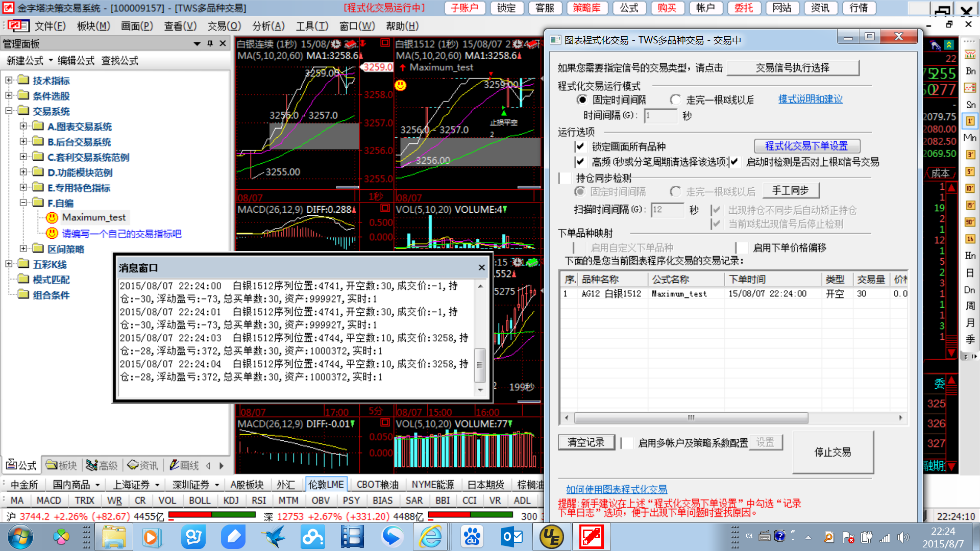Screen dimensions: 980x551
Task: Collapse the 交易系统 tree folder
Action: pos(9,111)
